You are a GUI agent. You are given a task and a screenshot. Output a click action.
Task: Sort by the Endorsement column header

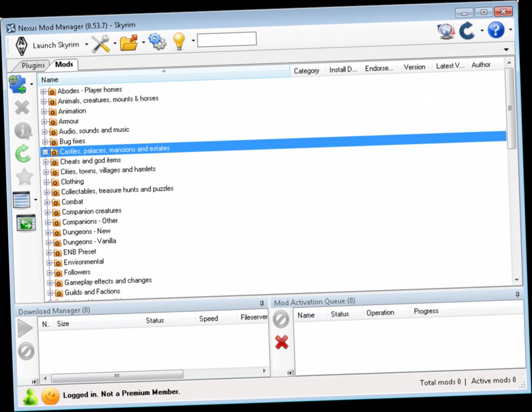379,68
